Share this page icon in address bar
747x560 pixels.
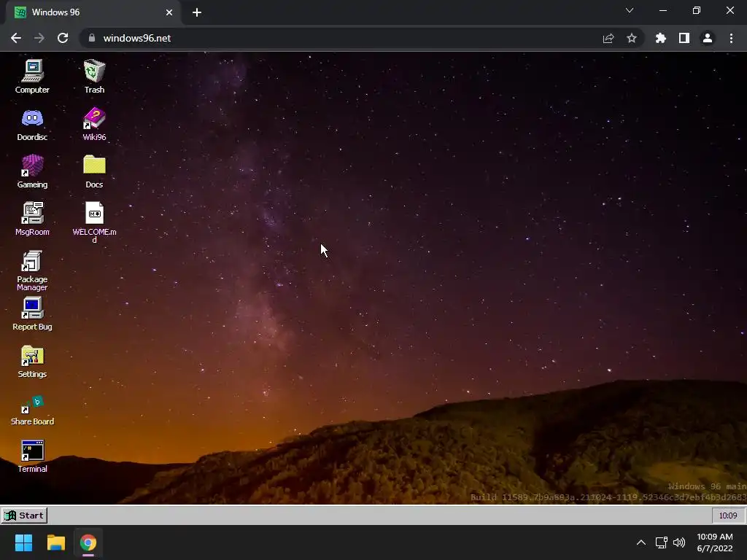608,38
